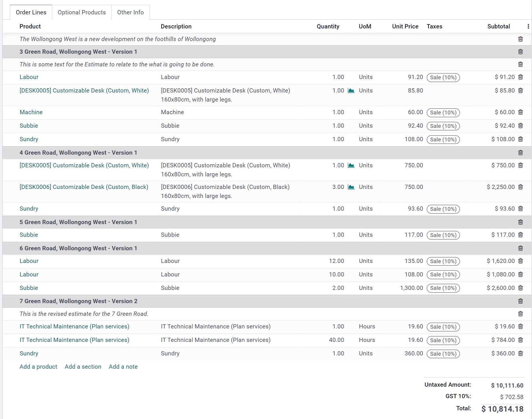Sort by Product column header

[x=30, y=26]
